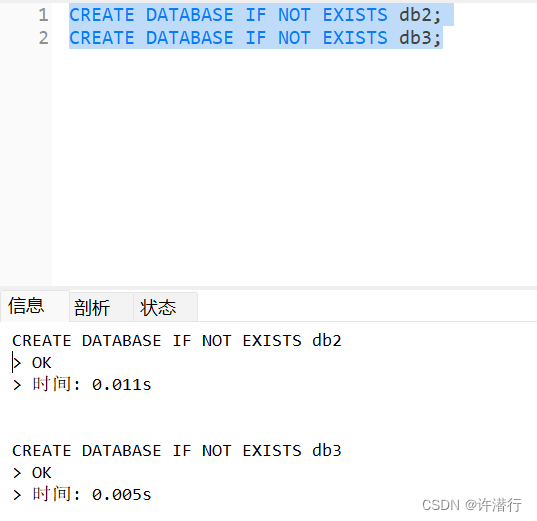Click output line 'CREATE DATABASE IF NOT EXISTS db3'
Image resolution: width=537 pixels, height=521 pixels.
tap(177, 450)
